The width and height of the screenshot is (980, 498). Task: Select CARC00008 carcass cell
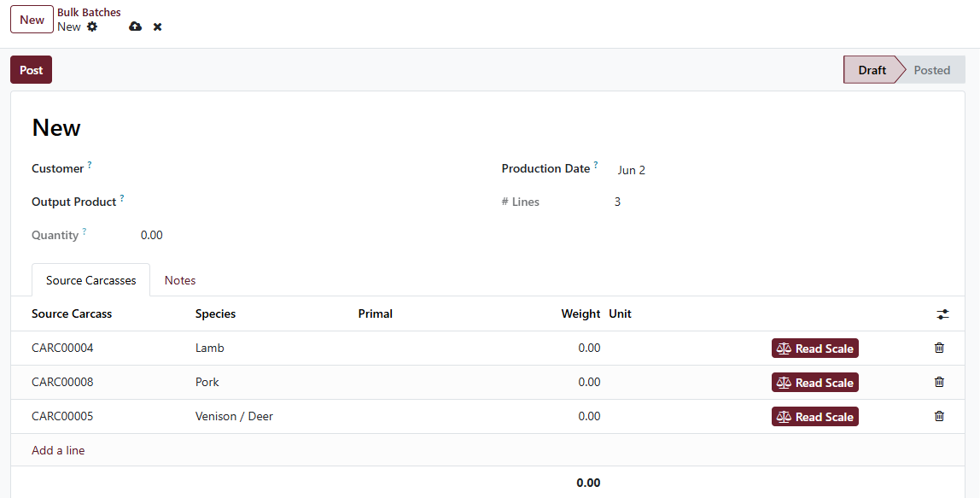pos(62,383)
